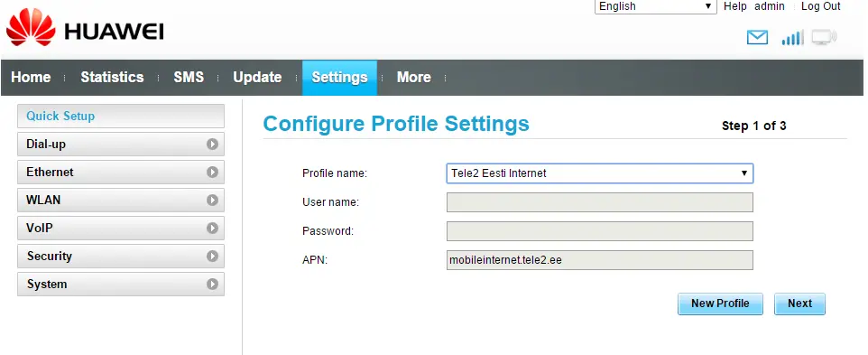868x355 pixels.
Task: Click the Next button
Action: point(800,304)
